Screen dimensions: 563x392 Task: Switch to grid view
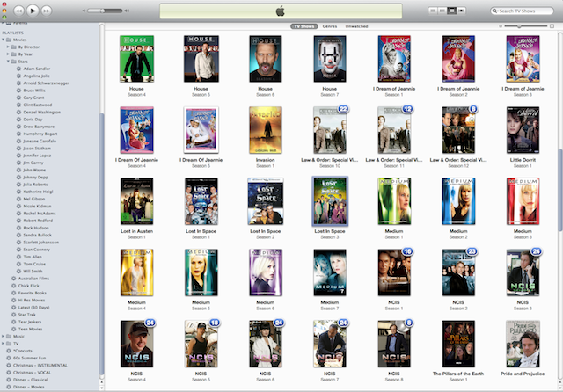point(451,11)
